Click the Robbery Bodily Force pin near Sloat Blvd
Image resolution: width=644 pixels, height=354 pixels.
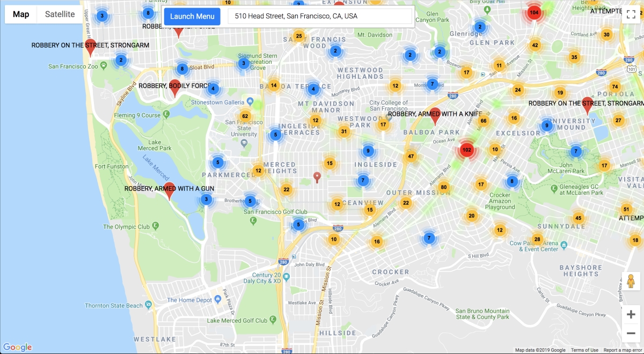(x=174, y=88)
